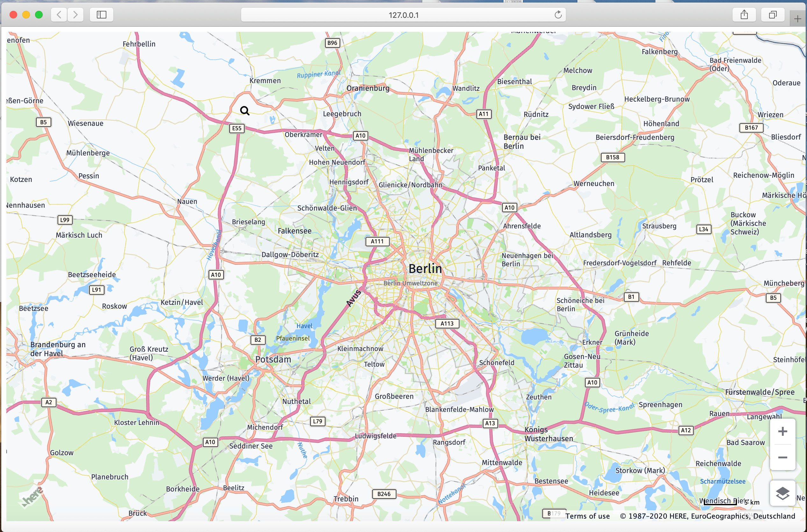Reload the page in the address bar

tap(558, 15)
